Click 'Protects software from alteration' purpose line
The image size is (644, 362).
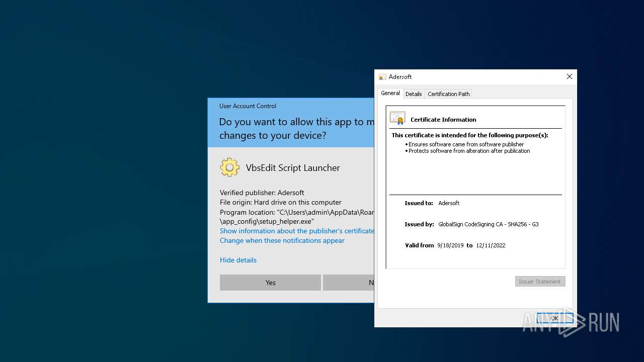pos(469,151)
